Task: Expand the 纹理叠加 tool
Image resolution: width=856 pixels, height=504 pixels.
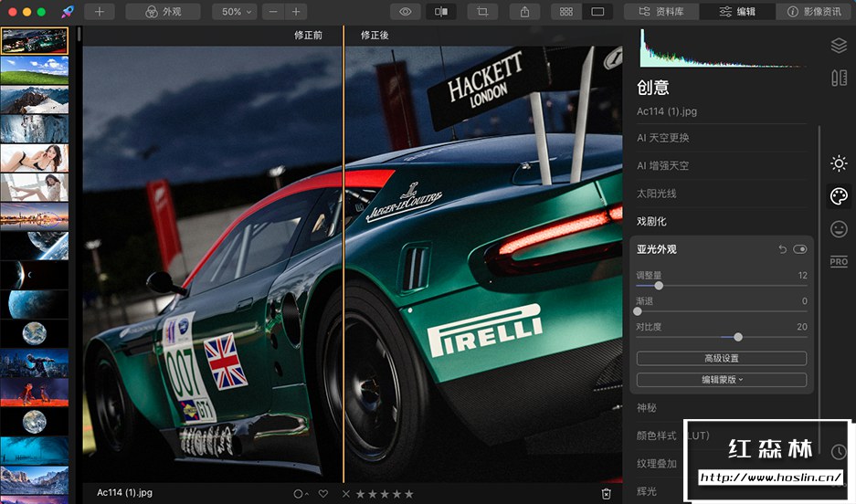Action: click(657, 464)
